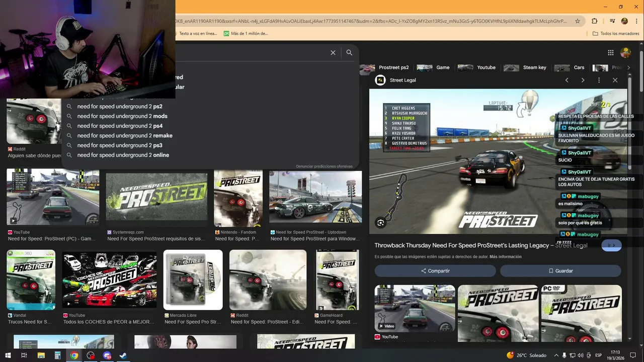Open the Google account avatar
Screen dimensions: 644x362
coord(625,53)
